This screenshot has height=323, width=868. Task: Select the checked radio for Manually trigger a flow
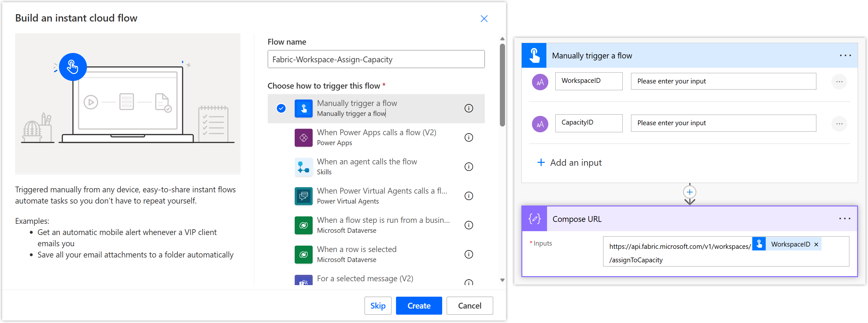pyautogui.click(x=281, y=108)
